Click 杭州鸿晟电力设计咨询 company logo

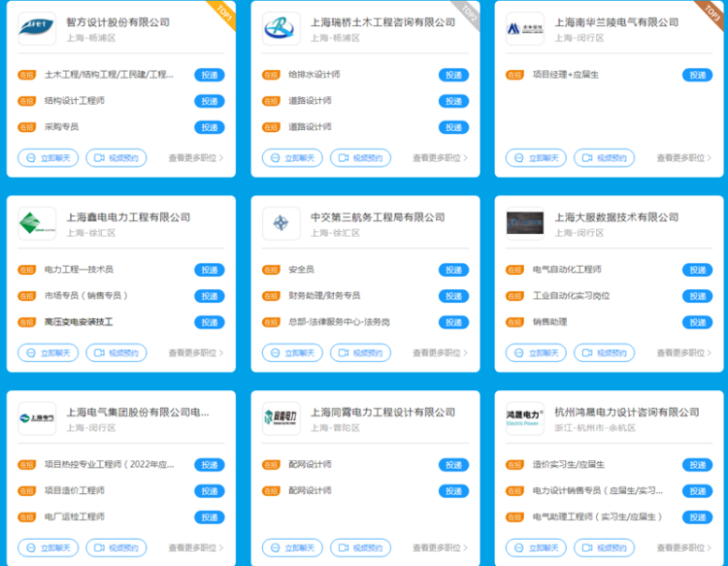pos(525,418)
